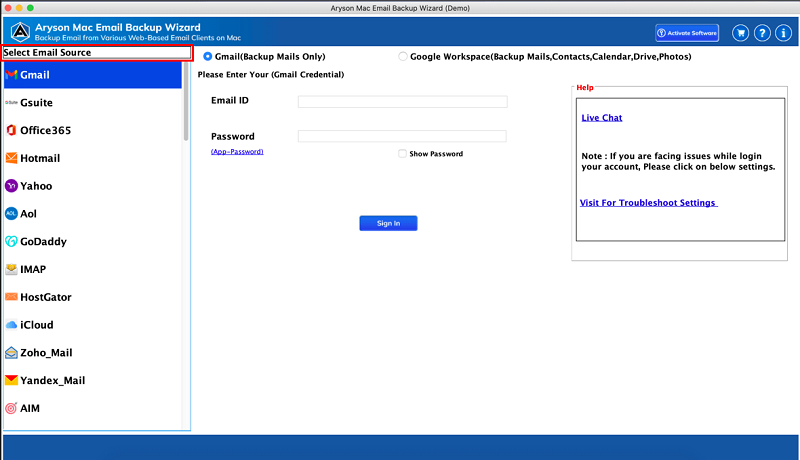
Task: Click the IMAP mail icon
Action: click(x=11, y=269)
